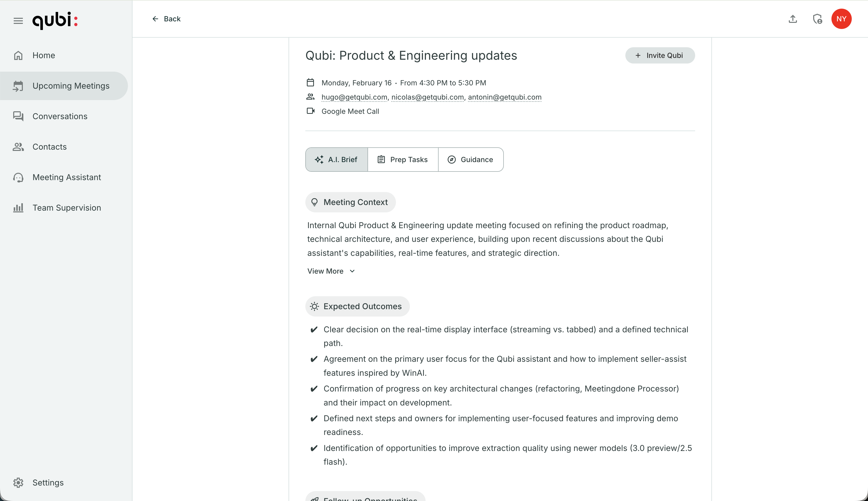Go Back to previous page
This screenshot has width=868, height=501.
point(166,19)
